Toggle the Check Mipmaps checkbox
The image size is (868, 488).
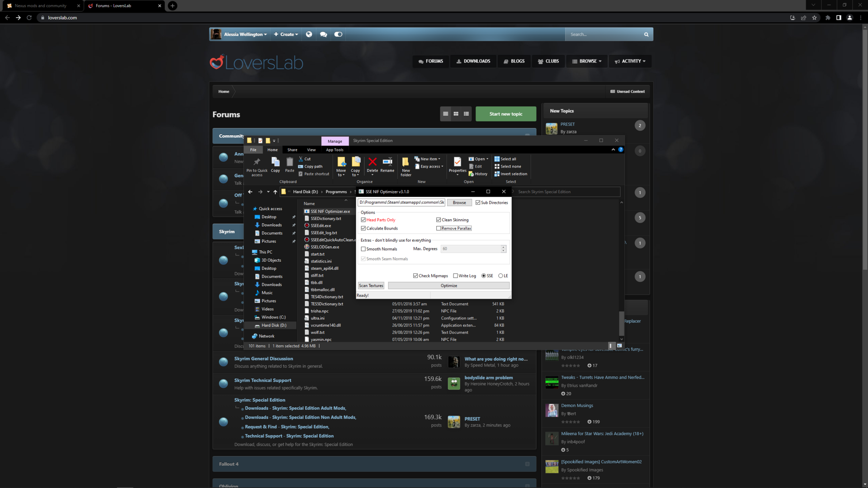click(x=415, y=276)
